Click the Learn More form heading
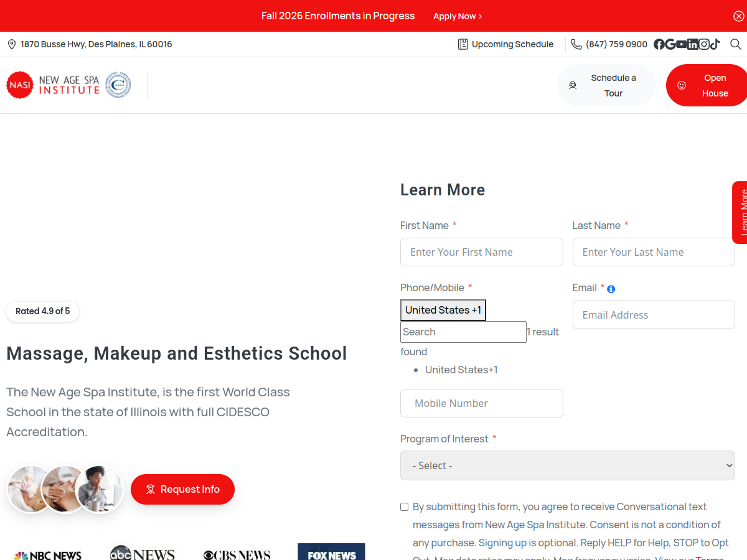747x560 pixels. (x=443, y=190)
